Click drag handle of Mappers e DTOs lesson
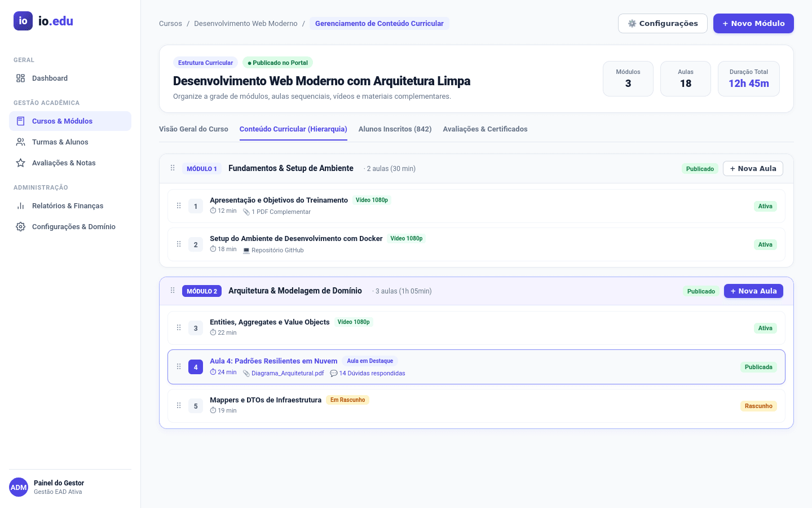Screen dimensions: 812x508 click(x=179, y=406)
